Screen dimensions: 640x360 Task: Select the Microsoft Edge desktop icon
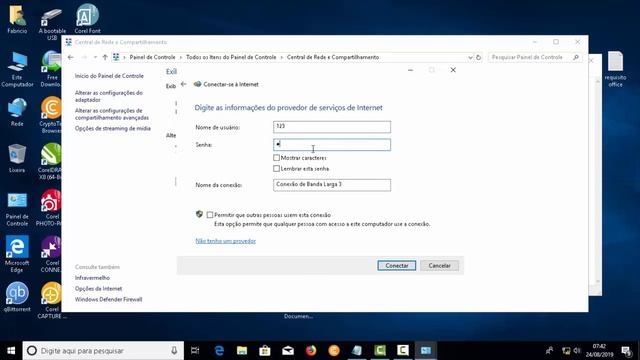(x=17, y=254)
